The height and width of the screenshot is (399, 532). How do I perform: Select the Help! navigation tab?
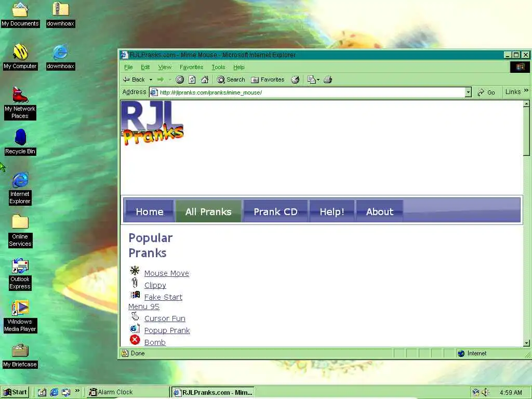click(332, 211)
